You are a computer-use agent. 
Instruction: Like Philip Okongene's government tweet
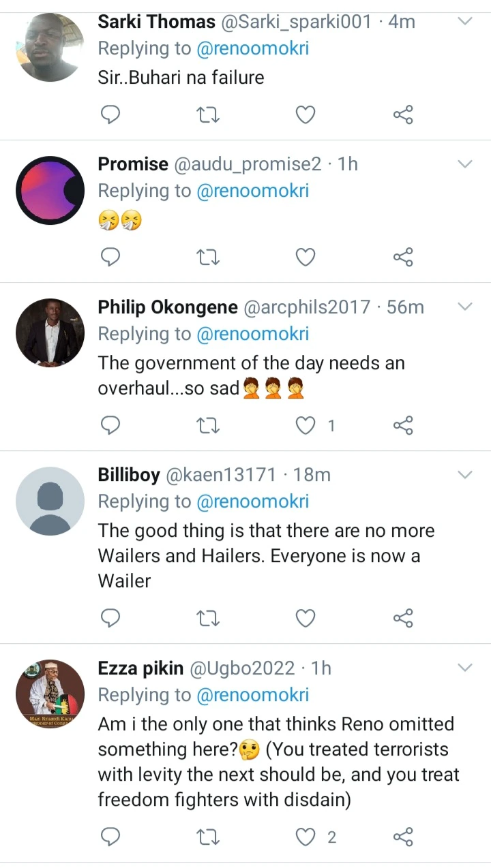305,426
